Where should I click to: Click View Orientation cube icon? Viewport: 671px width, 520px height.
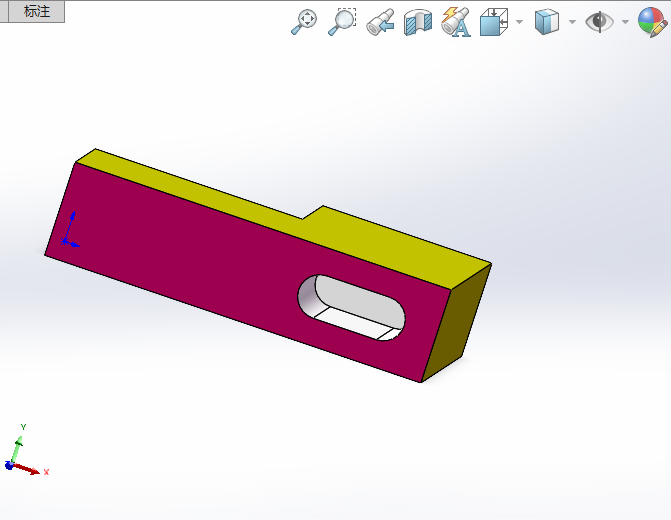click(x=494, y=22)
